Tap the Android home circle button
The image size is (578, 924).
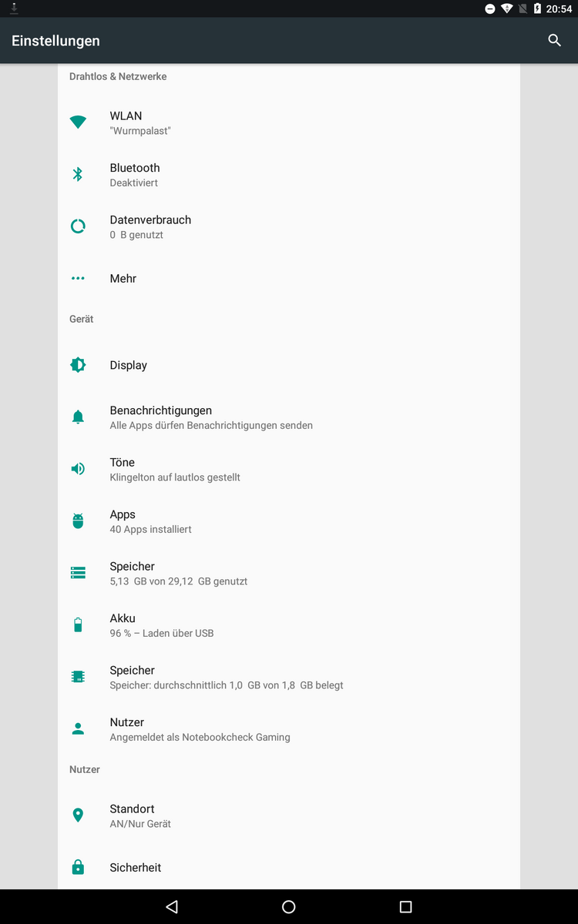(289, 907)
